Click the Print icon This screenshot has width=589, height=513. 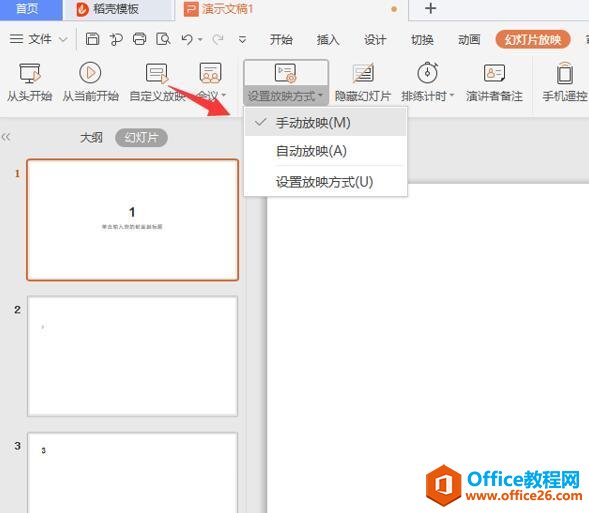point(139,39)
